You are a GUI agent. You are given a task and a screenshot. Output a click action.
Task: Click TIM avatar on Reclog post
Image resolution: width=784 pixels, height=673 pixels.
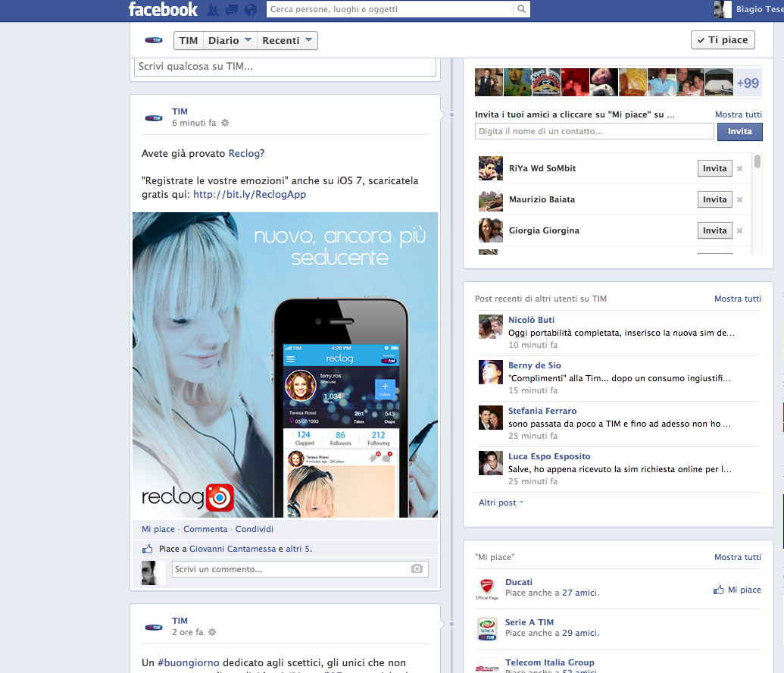[x=154, y=118]
